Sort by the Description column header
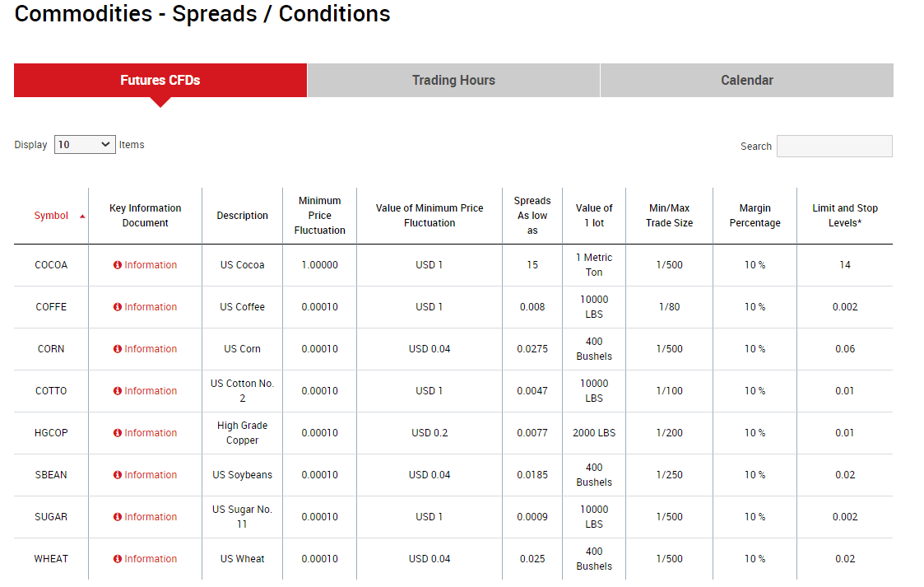The image size is (924, 587). (x=242, y=216)
